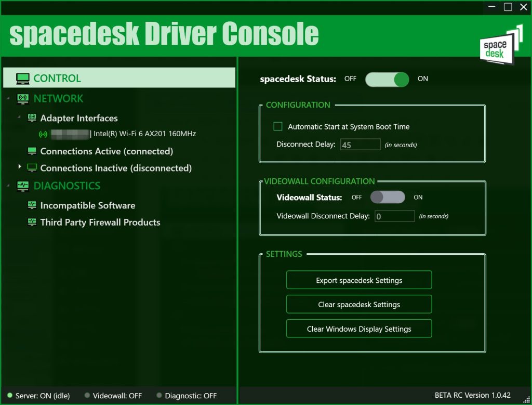
Task: Click the Diagnostic status indicator dot
Action: (159, 395)
